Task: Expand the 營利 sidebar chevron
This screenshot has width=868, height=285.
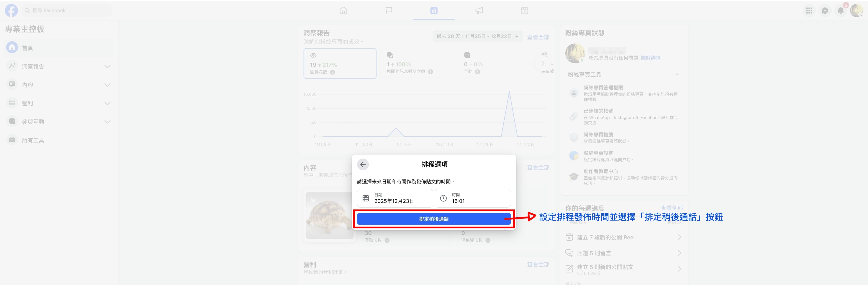Action: (x=107, y=103)
